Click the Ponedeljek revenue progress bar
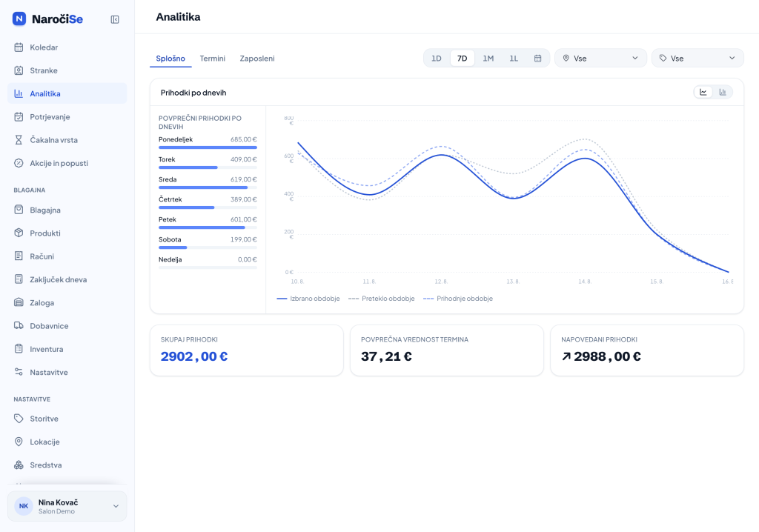Viewport: 759px width, 532px height. click(x=208, y=147)
